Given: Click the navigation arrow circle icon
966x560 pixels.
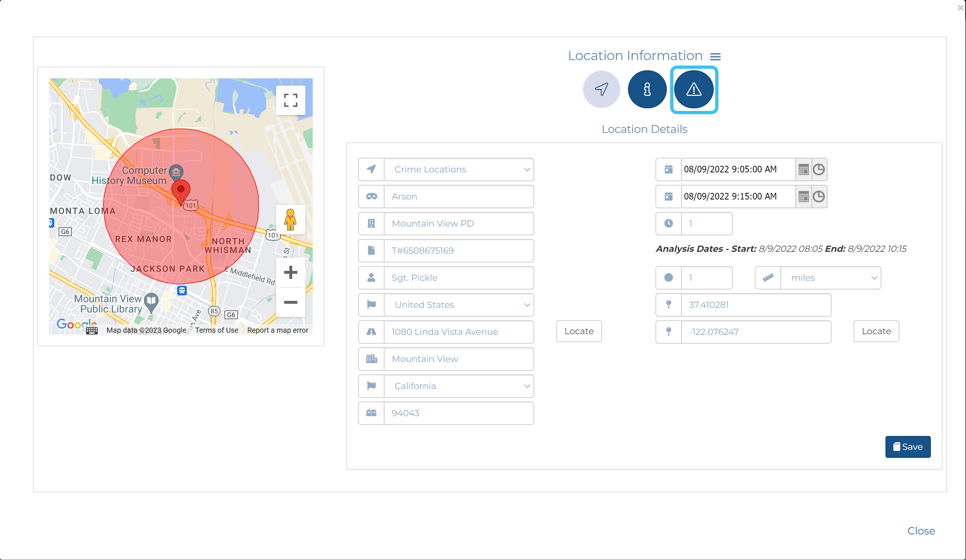Looking at the screenshot, I should 601,89.
